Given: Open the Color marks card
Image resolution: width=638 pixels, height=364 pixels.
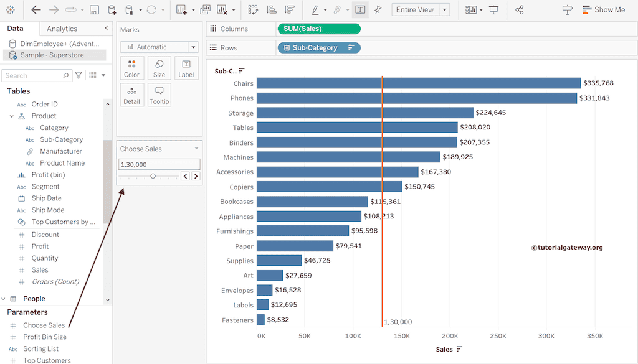Looking at the screenshot, I should (132, 68).
